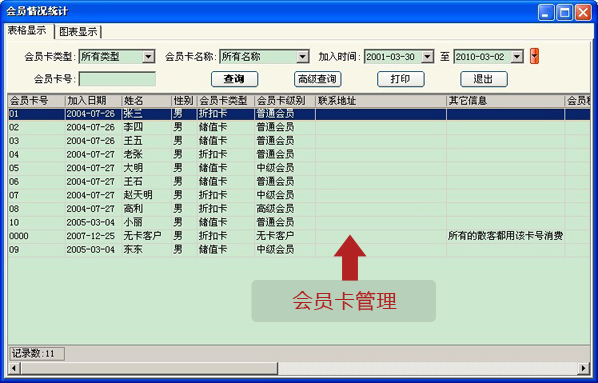598x383 pixels.
Task: Open the start date 2001-03-30 picker
Action: [428, 57]
